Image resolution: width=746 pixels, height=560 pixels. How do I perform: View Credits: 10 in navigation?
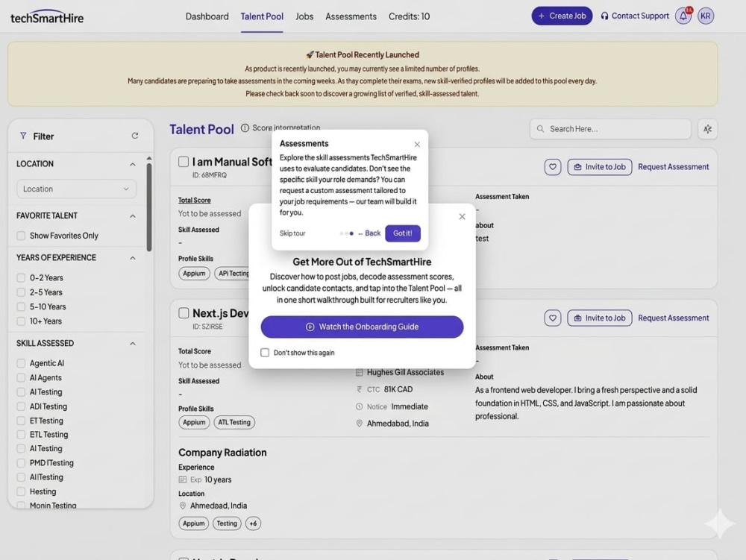coord(409,16)
